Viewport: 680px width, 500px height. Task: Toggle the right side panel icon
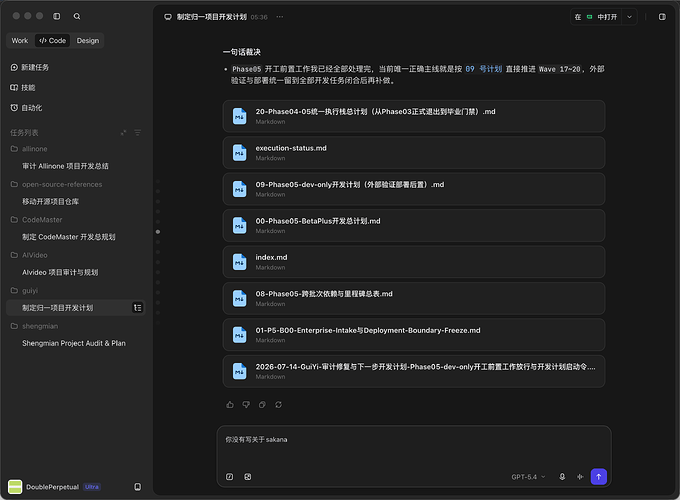[662, 17]
